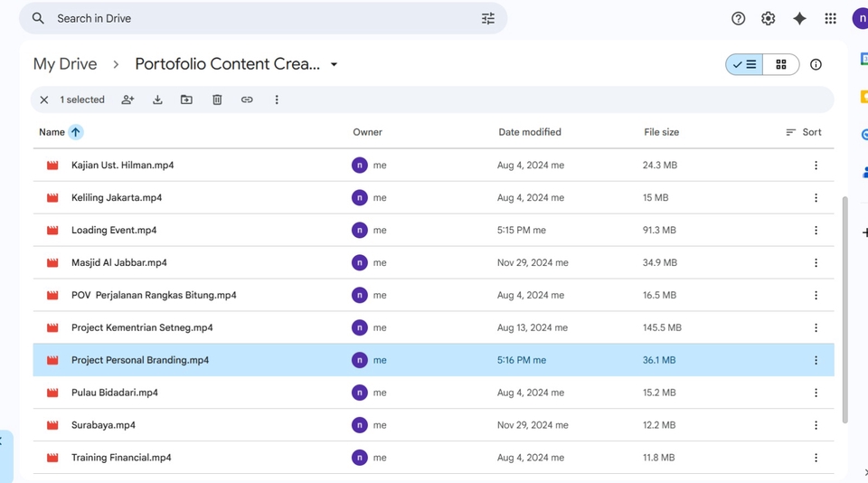Switch to grid layout view
868x483 pixels.
[780, 64]
